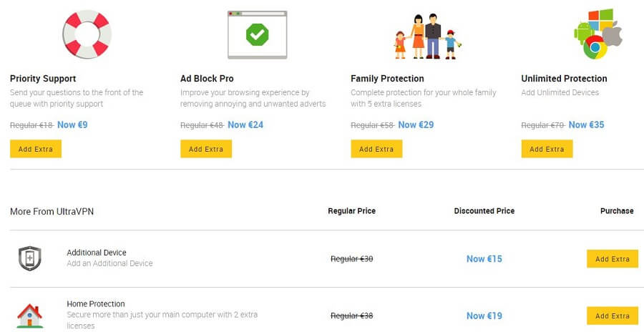The width and height of the screenshot is (644, 332).
Task: Select the Ad Block Pro heading
Action: coord(207,79)
